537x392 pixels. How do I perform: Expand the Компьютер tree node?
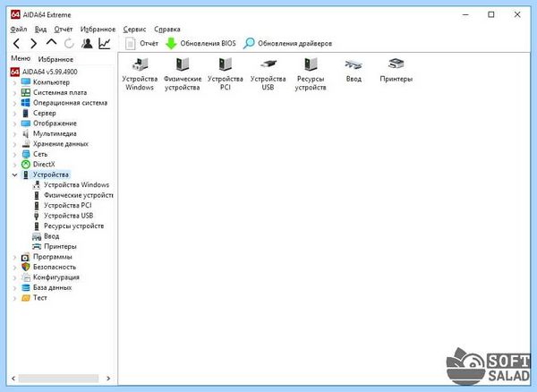(x=14, y=83)
